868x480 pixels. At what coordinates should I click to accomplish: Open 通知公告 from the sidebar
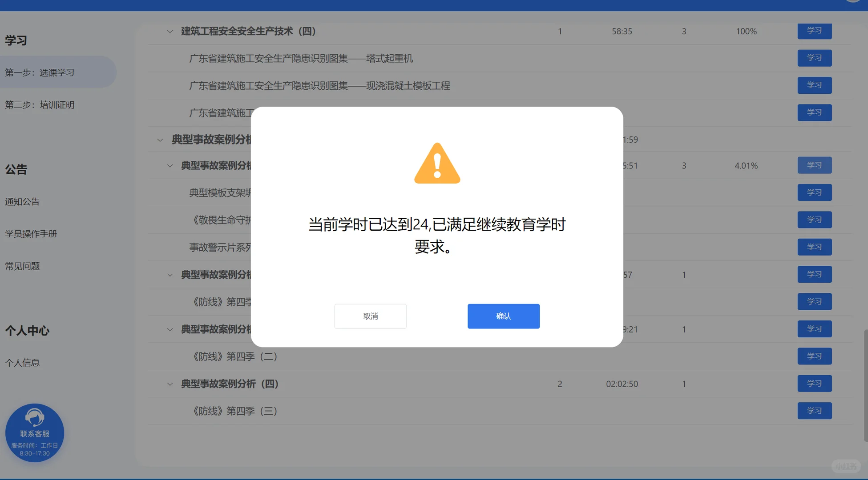tap(22, 201)
